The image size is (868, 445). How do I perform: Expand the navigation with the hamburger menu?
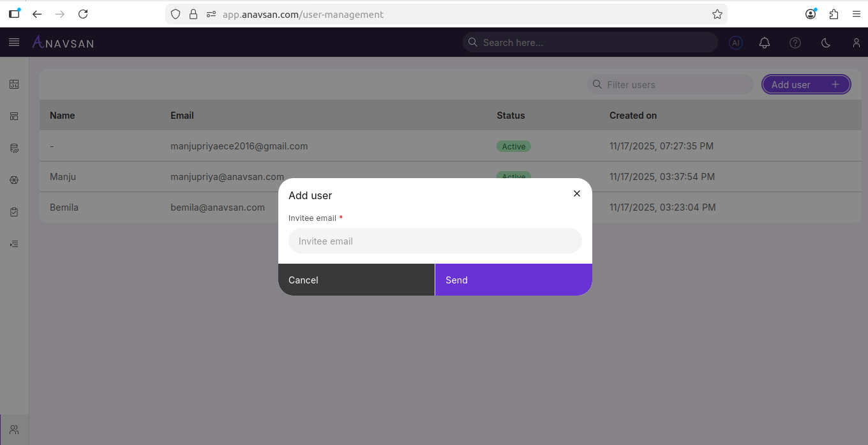click(13, 42)
